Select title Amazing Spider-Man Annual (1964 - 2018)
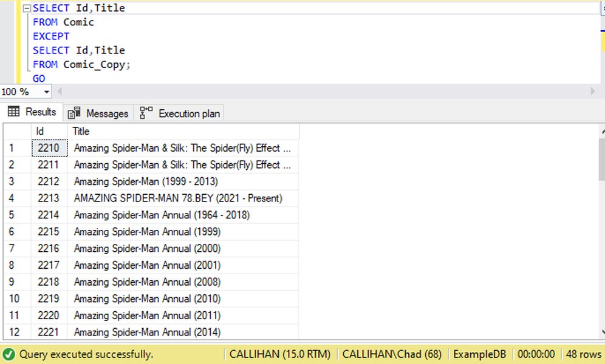The image size is (605, 364). [183, 215]
